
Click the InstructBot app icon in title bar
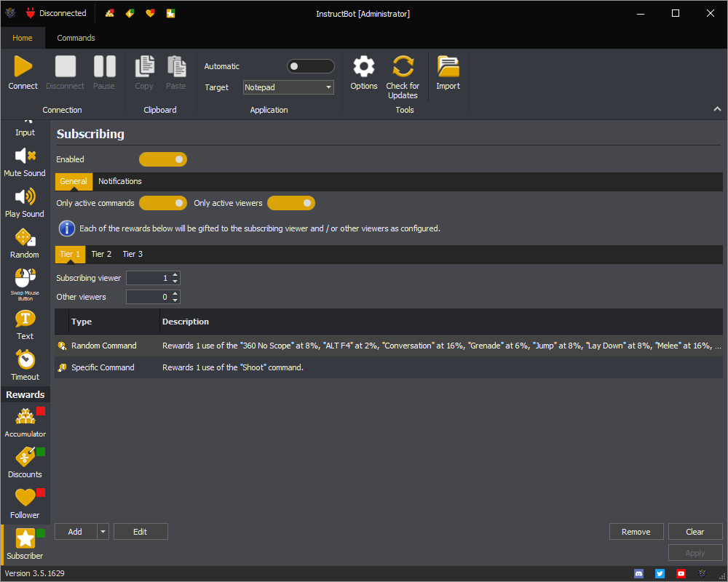(x=10, y=14)
